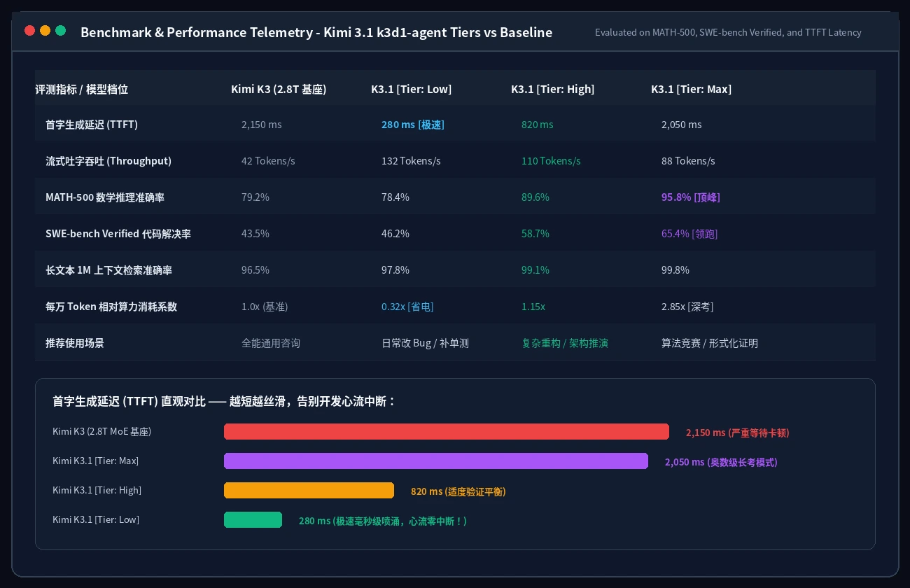Click the red Kimi K3 latency bar
Screen dimensions: 910x588
[x=447, y=431]
